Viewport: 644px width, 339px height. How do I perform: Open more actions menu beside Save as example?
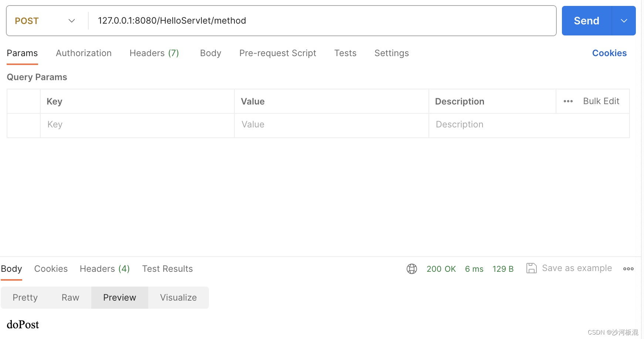tap(628, 269)
